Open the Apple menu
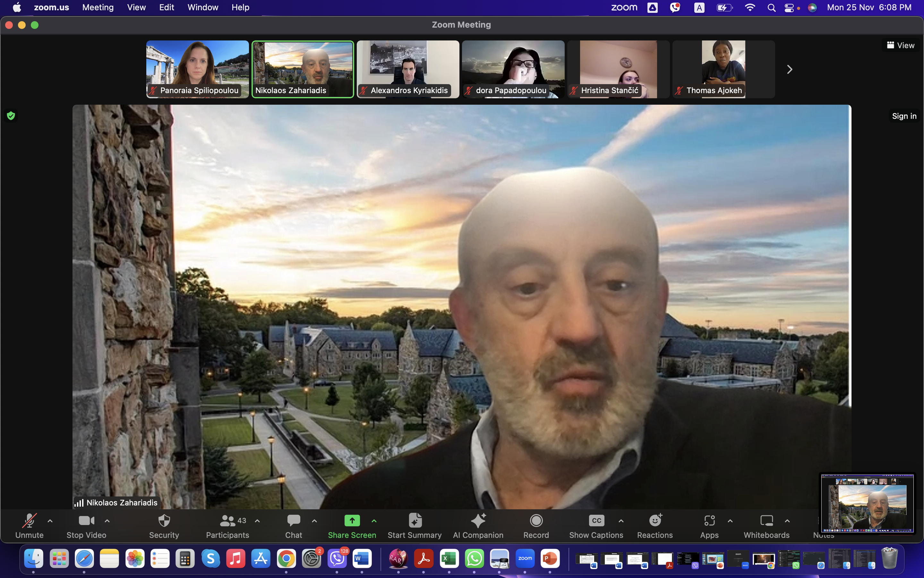 [x=17, y=8]
